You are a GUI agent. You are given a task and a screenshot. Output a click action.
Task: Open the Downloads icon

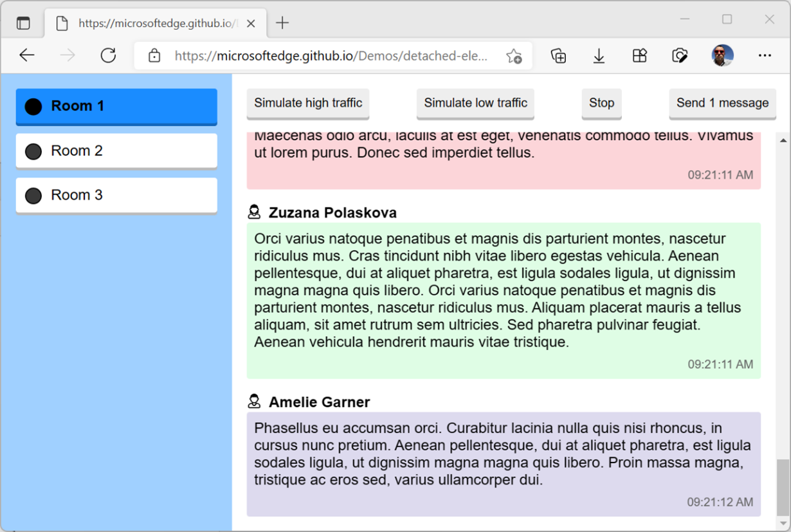point(599,56)
